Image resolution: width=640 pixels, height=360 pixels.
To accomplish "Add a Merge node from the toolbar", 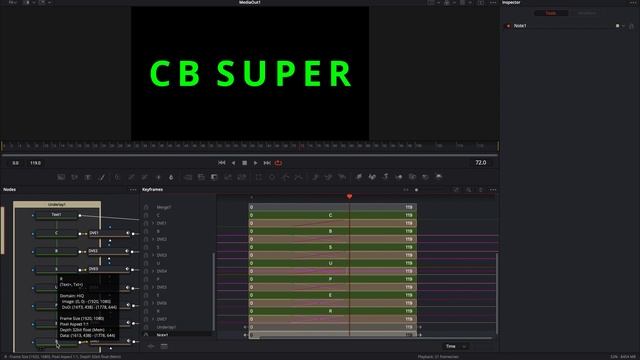I will (188, 177).
